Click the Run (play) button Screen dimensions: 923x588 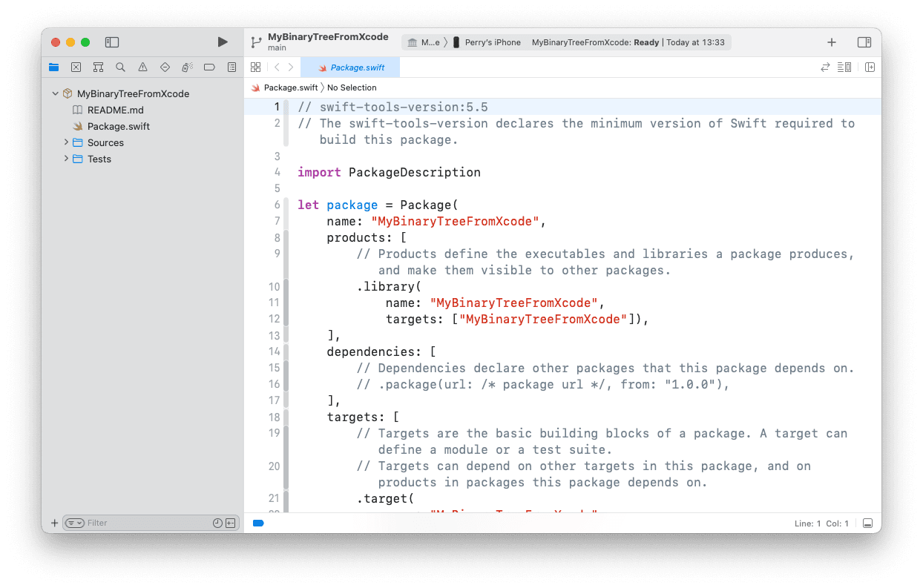click(223, 42)
